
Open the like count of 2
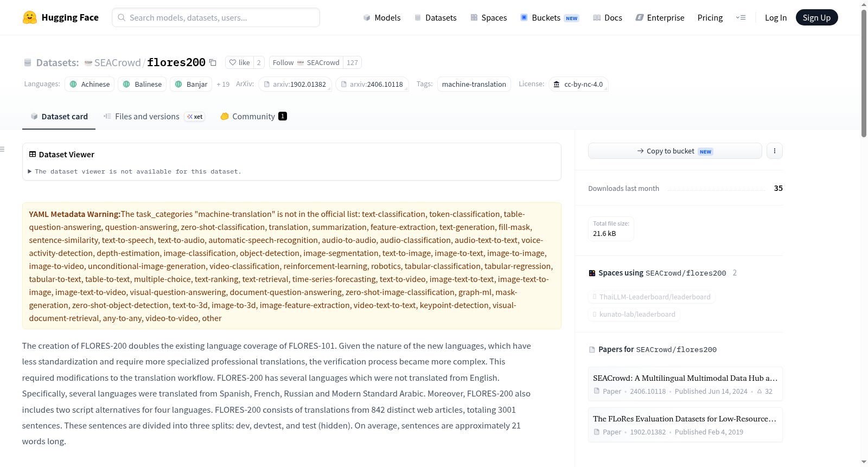tap(259, 62)
